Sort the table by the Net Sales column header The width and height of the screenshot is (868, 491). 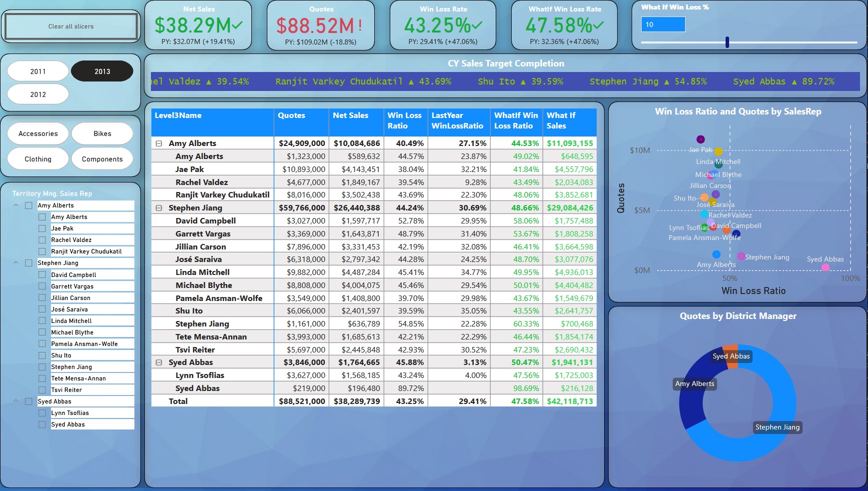tap(350, 115)
